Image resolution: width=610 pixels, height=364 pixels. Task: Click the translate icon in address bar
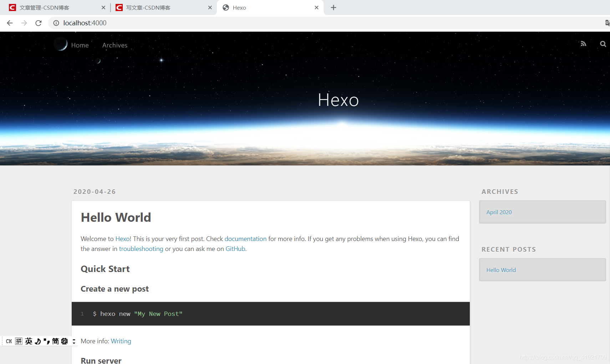coord(607,23)
